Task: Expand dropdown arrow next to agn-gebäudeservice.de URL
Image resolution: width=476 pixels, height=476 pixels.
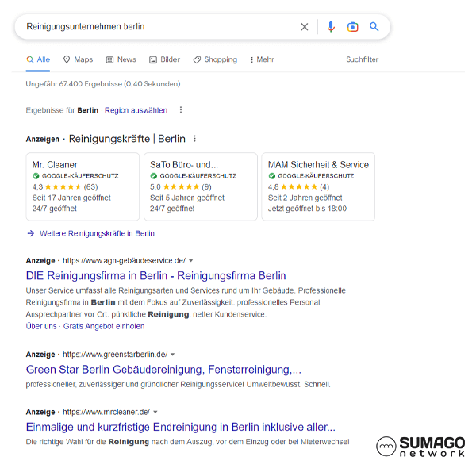Action: [191, 261]
